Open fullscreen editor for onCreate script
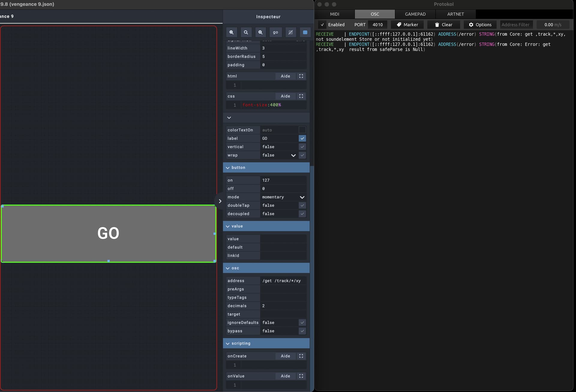The width and height of the screenshot is (576, 392). click(x=301, y=356)
